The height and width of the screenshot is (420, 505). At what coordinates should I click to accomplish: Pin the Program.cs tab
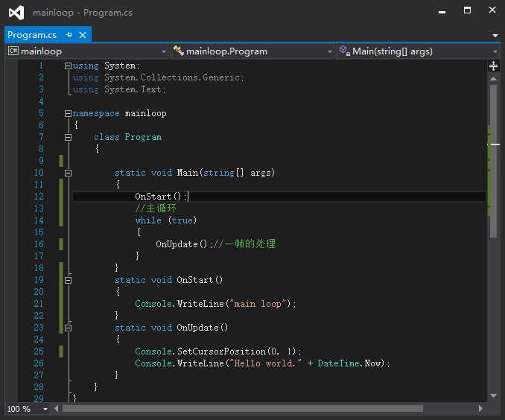pos(69,35)
